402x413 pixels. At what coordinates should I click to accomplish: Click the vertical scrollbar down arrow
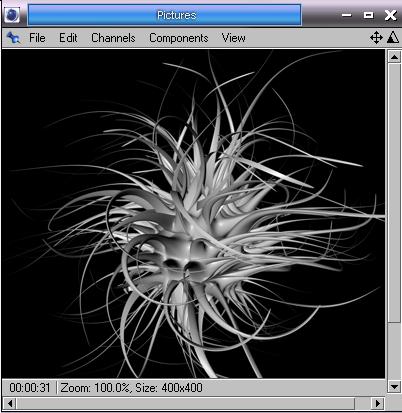tap(394, 387)
